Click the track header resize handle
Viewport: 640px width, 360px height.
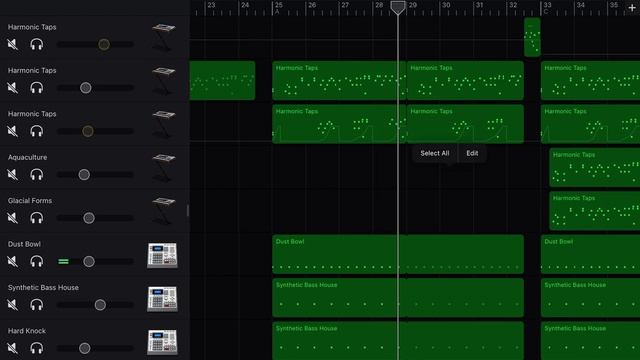188,211
